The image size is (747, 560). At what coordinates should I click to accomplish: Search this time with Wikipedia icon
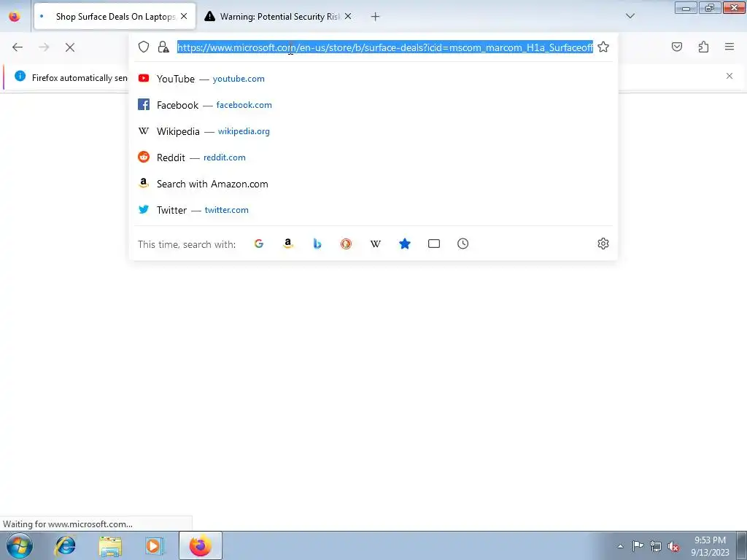click(x=376, y=244)
